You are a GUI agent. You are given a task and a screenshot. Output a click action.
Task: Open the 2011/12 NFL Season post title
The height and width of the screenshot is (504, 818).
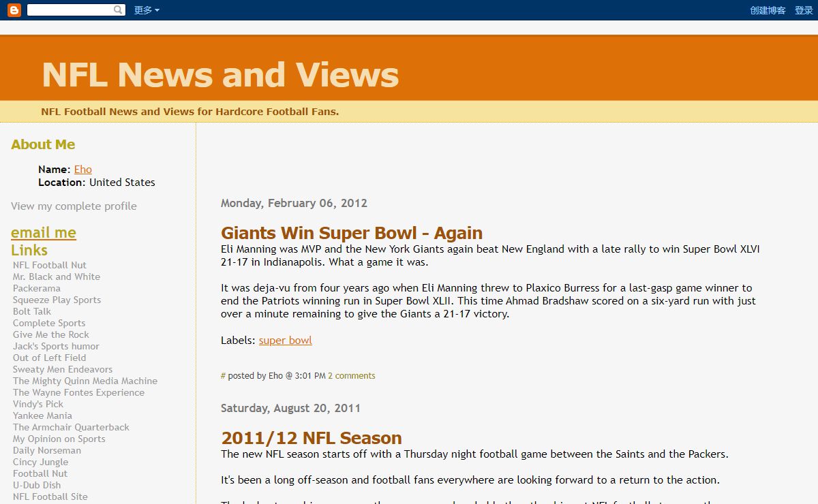click(312, 438)
